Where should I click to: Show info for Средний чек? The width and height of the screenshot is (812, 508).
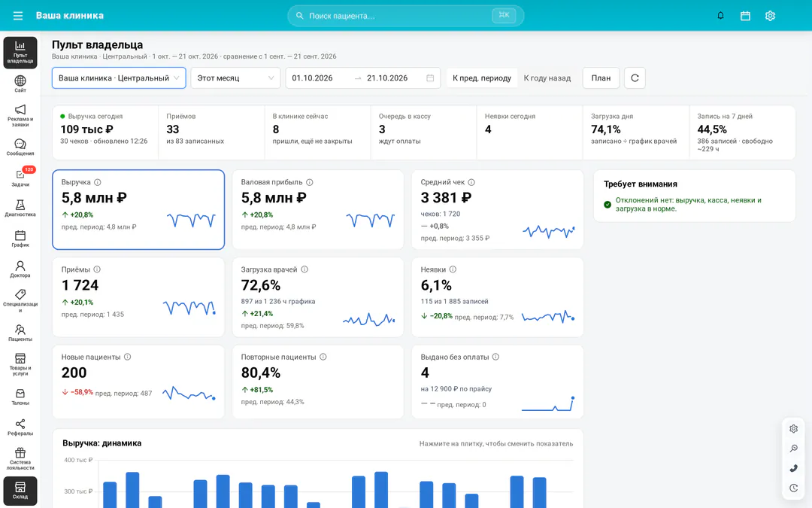pyautogui.click(x=471, y=182)
